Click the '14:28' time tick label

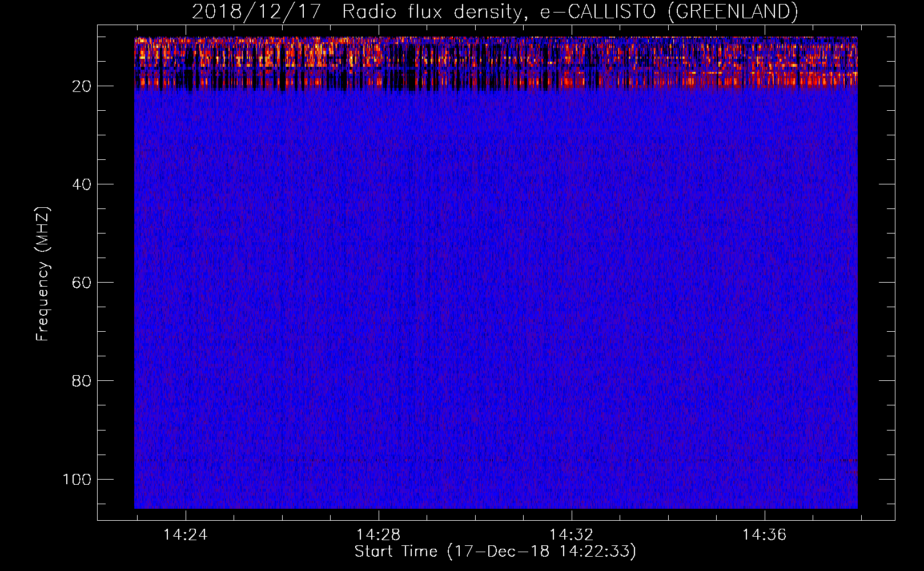click(379, 535)
